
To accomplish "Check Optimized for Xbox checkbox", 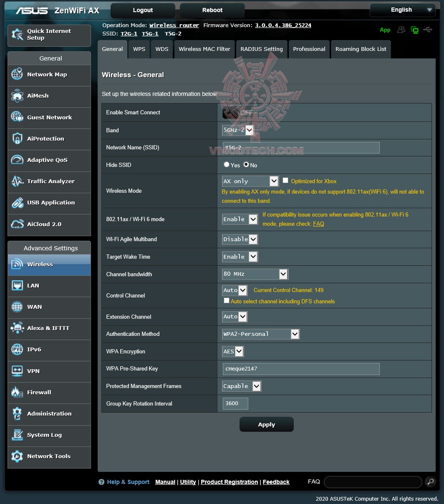I will (x=285, y=181).
